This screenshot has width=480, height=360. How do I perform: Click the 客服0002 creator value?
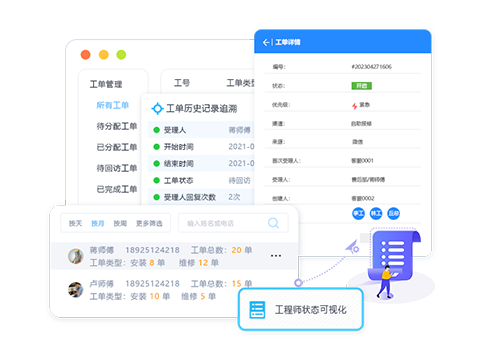tap(363, 198)
